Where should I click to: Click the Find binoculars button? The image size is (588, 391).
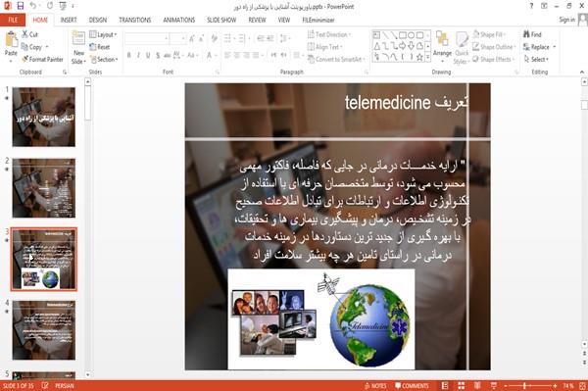[532, 34]
